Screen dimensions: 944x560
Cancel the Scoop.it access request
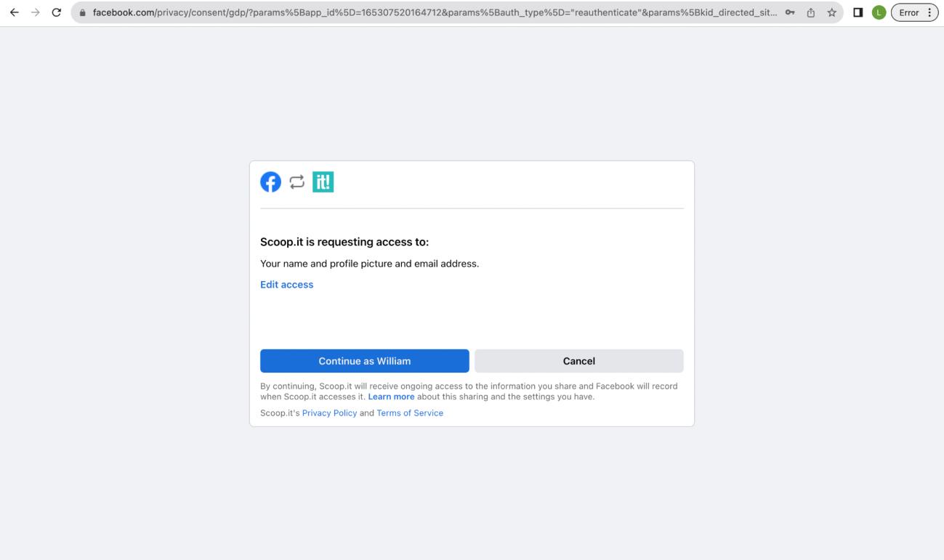pyautogui.click(x=578, y=361)
